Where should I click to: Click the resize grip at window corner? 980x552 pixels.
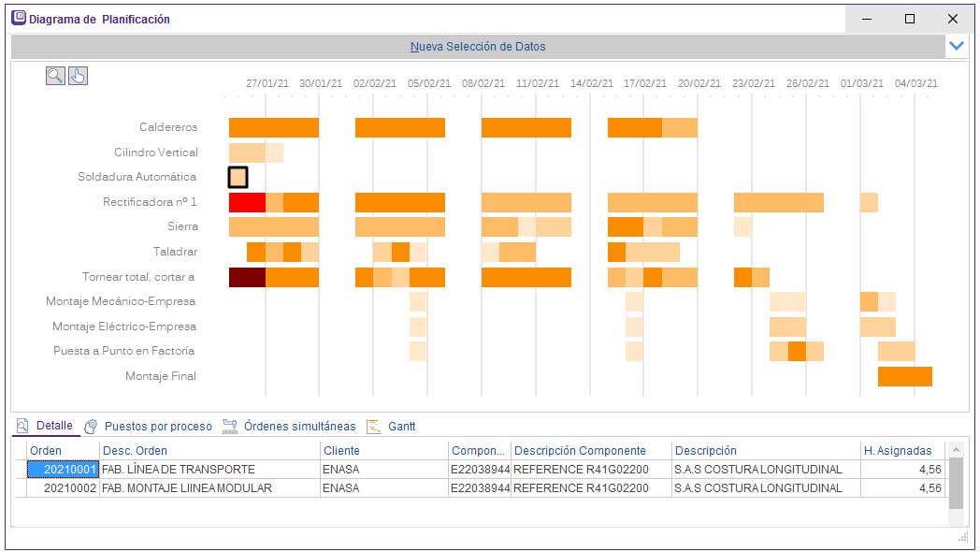coord(962,538)
